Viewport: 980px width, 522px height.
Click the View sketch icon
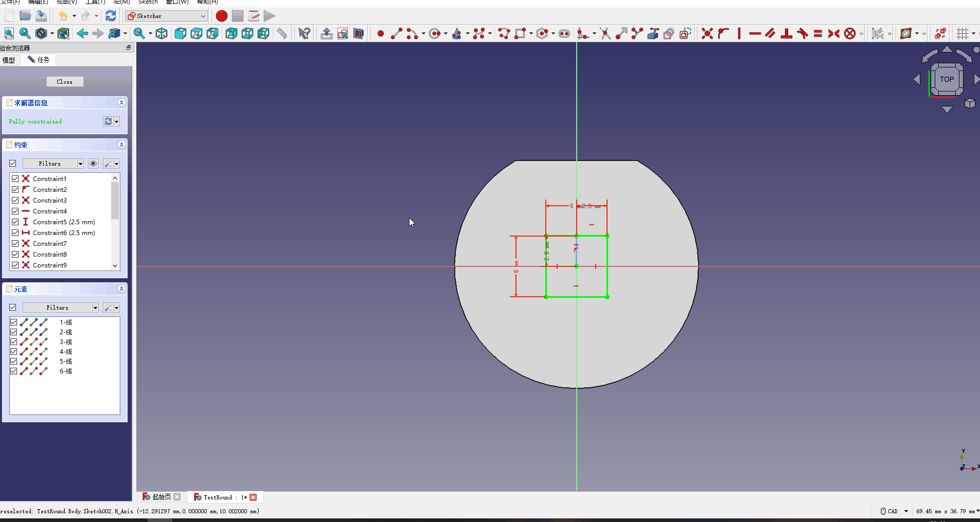click(x=343, y=34)
